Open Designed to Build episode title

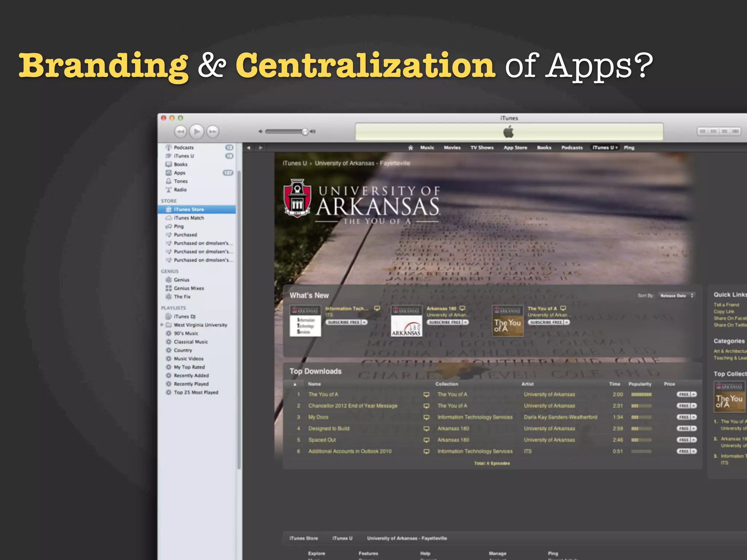pos(329,428)
